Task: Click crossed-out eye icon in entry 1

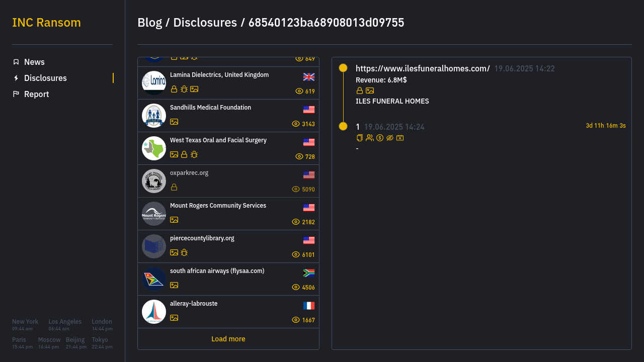Action: pyautogui.click(x=390, y=138)
